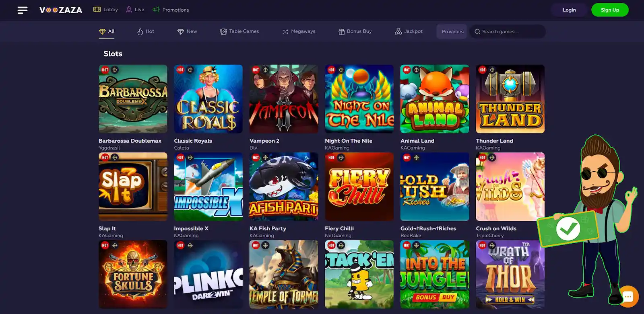Viewport: 644px width, 314px height.
Task: Focus the Search games field
Action: coord(508,31)
